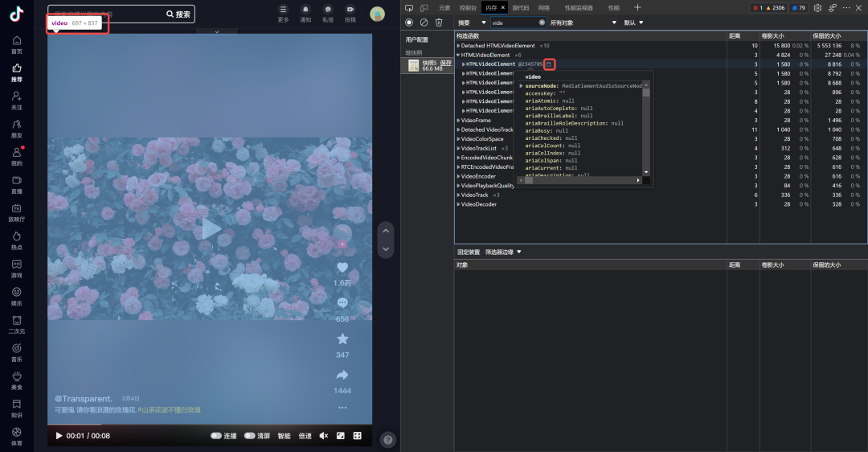Share the video with arrow icon
This screenshot has width=868, height=452.
[x=342, y=375]
